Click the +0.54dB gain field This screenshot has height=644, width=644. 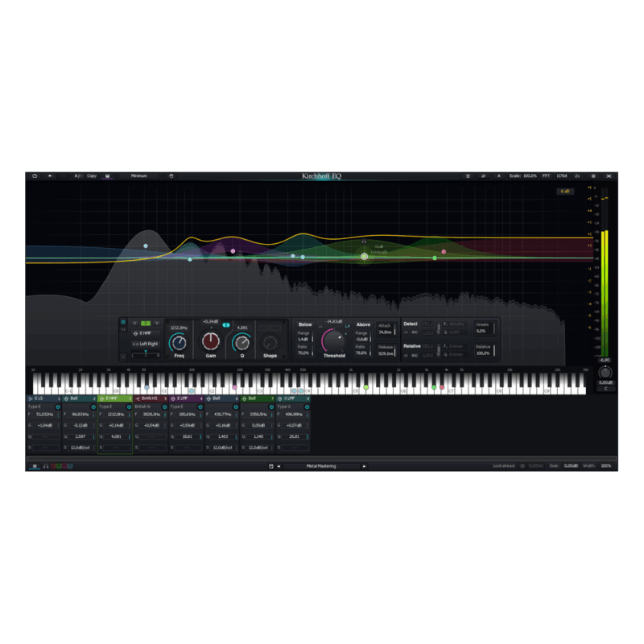pos(151,426)
